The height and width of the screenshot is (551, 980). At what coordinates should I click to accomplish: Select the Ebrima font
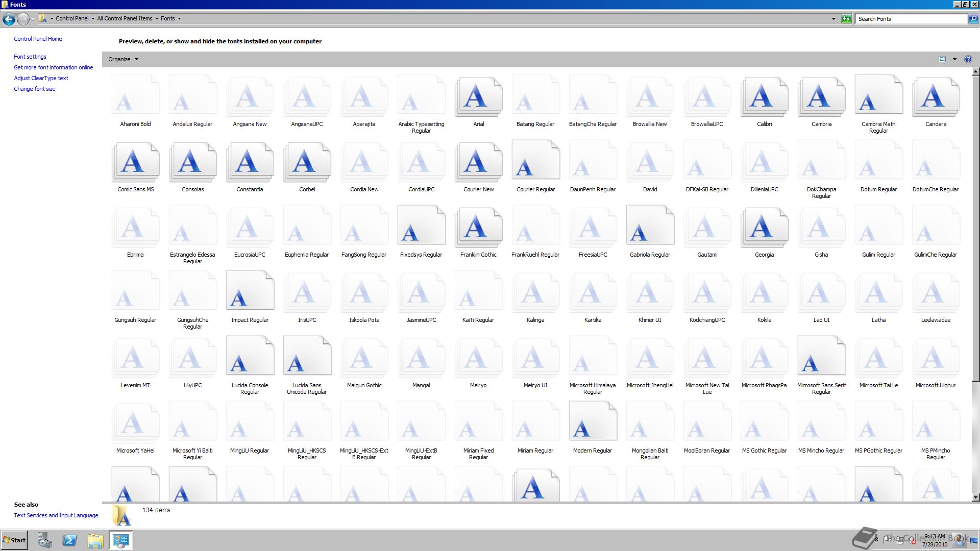pyautogui.click(x=135, y=228)
